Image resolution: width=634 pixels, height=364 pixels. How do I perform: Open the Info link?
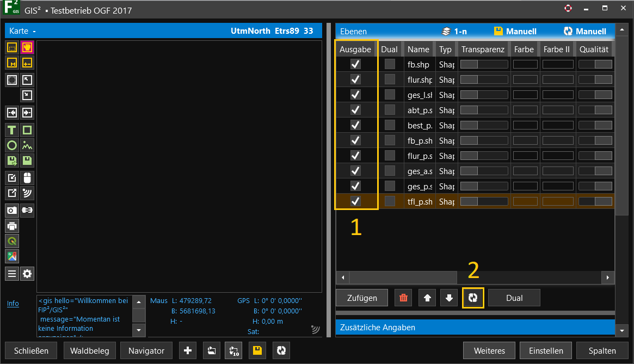point(13,304)
